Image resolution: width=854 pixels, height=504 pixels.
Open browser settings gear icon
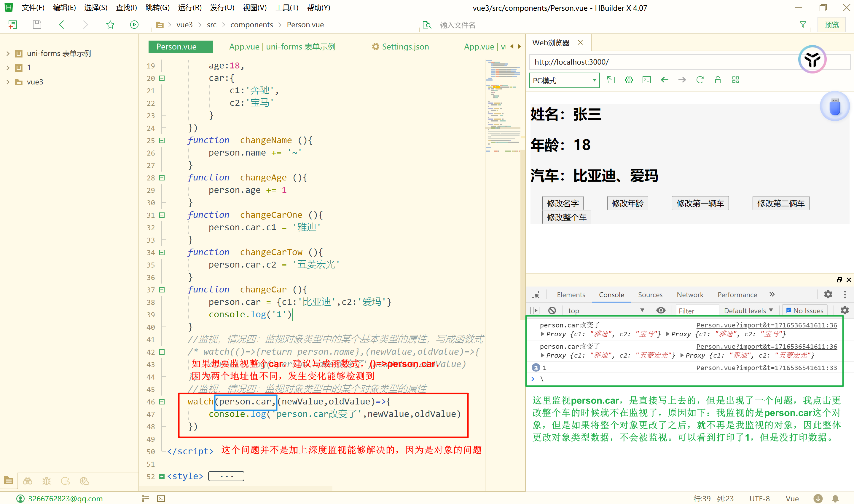pos(629,80)
